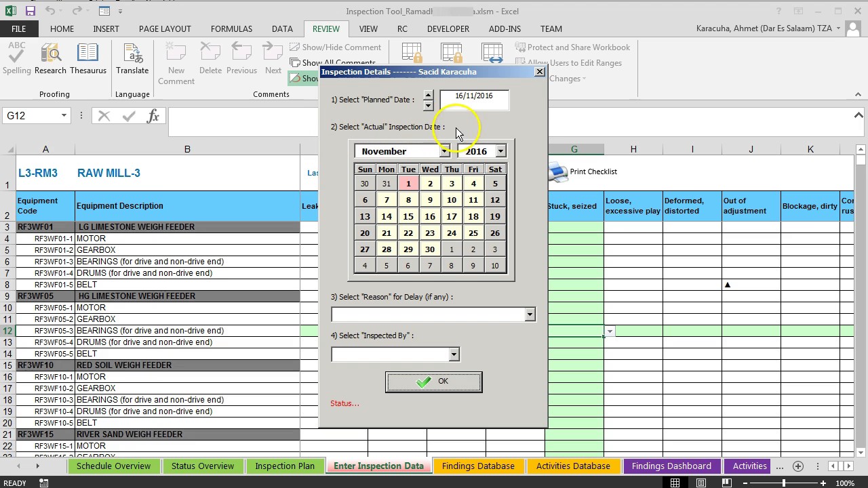
Task: Run the Spelling check icon
Action: coord(16,58)
